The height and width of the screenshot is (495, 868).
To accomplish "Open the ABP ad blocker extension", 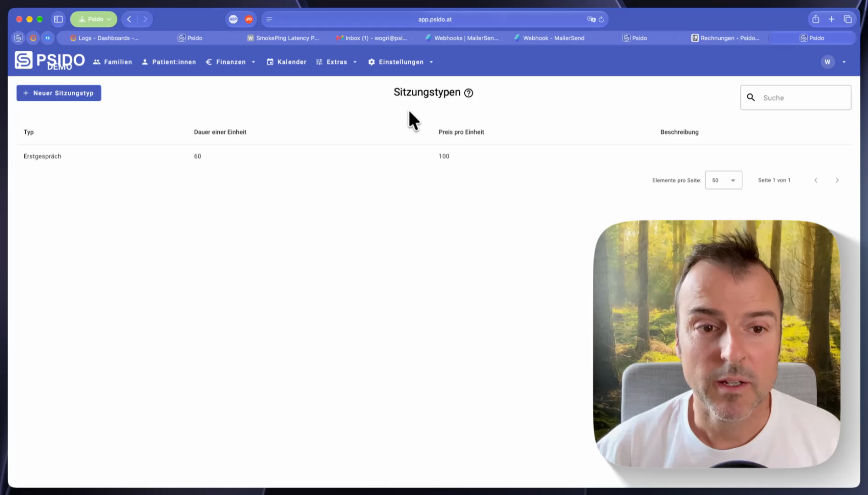I will point(234,19).
